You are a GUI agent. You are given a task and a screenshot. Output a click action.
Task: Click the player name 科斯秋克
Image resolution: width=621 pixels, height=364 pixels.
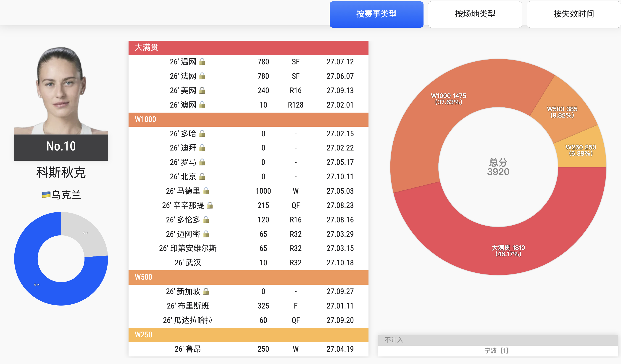click(61, 172)
